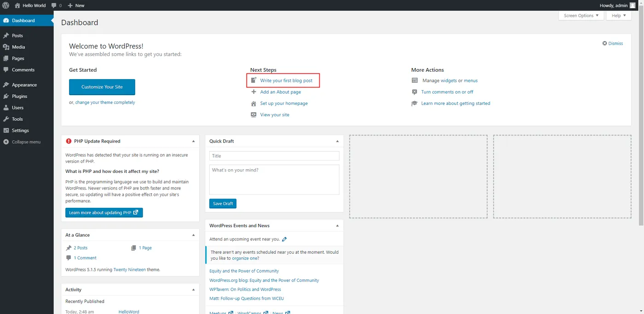Viewport: 644px width, 314px height.
Task: Click the graduation cap icon for getting started
Action: tap(414, 103)
